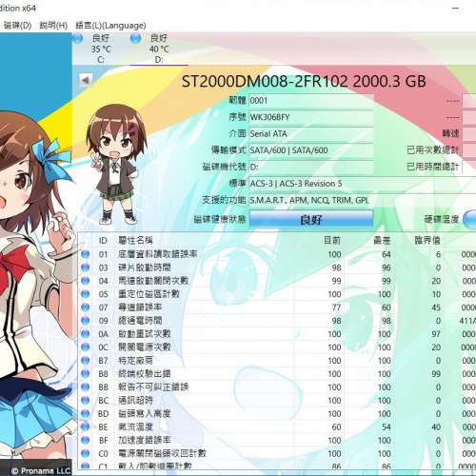The height and width of the screenshot is (476, 476).
Task: Click the drive letter field showing D:
Action: pos(311,167)
